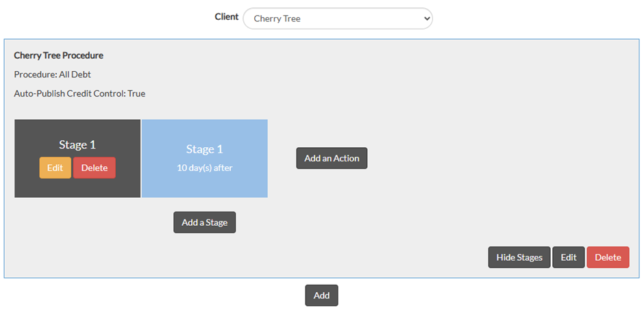Edit the procedure using the dark Edit button
The image size is (644, 310).
[568, 257]
